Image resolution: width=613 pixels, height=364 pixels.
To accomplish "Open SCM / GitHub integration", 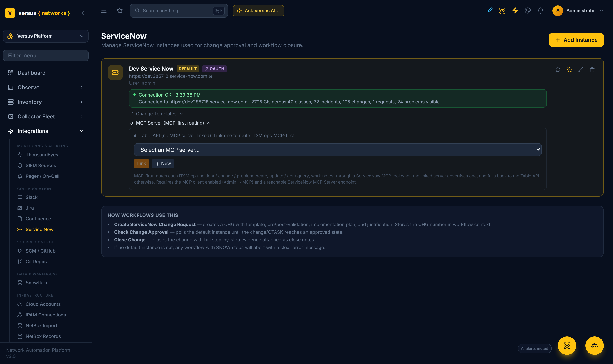I will coord(40,251).
